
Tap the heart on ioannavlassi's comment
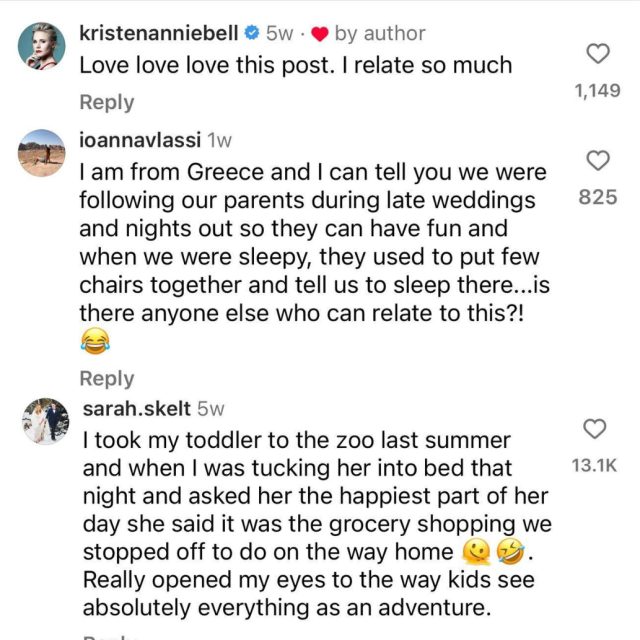(597, 161)
